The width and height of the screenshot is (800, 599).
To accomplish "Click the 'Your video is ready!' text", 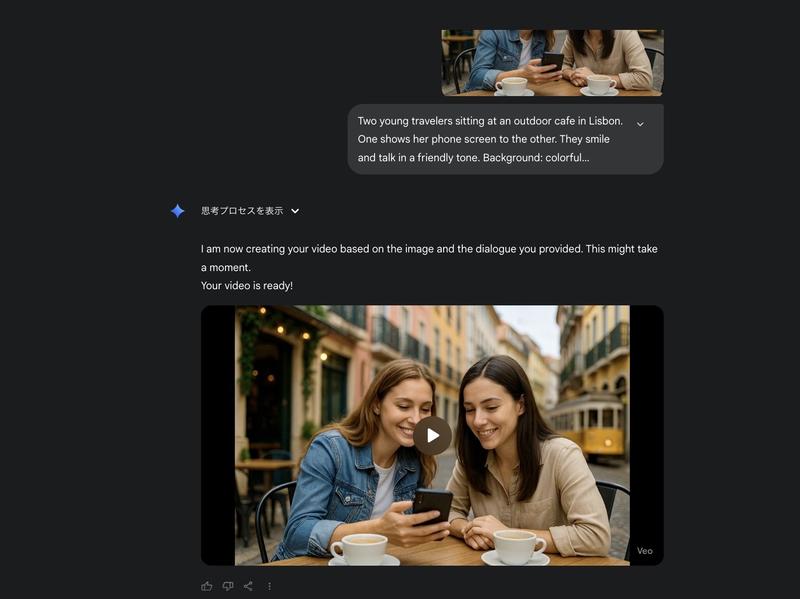I will pyautogui.click(x=246, y=286).
